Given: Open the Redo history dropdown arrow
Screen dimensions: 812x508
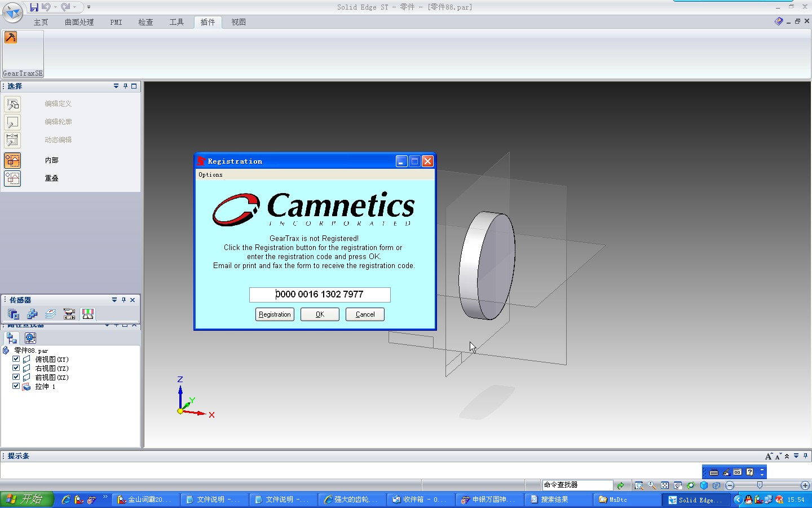Looking at the screenshot, I should pos(74,7).
